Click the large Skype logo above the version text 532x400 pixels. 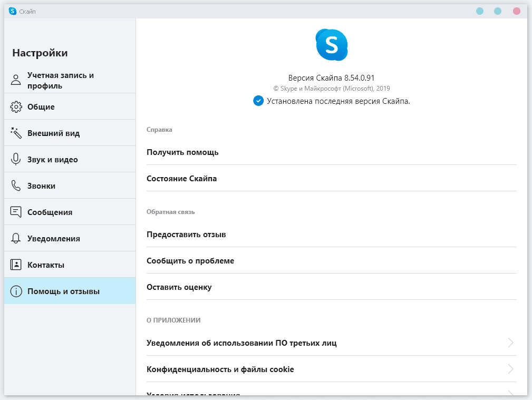332,45
